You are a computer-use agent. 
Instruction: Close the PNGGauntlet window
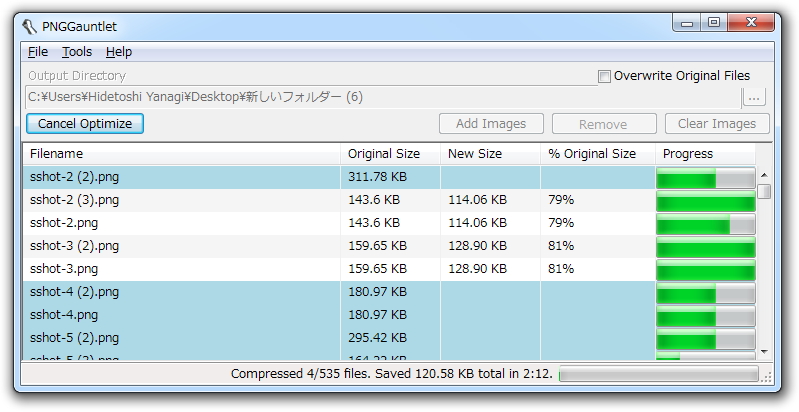[x=751, y=23]
